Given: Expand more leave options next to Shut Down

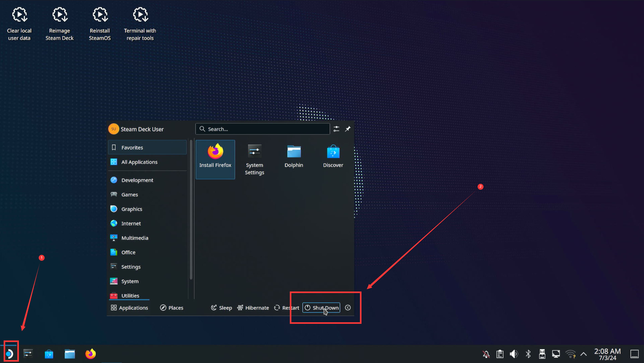Looking at the screenshot, I should (x=348, y=308).
